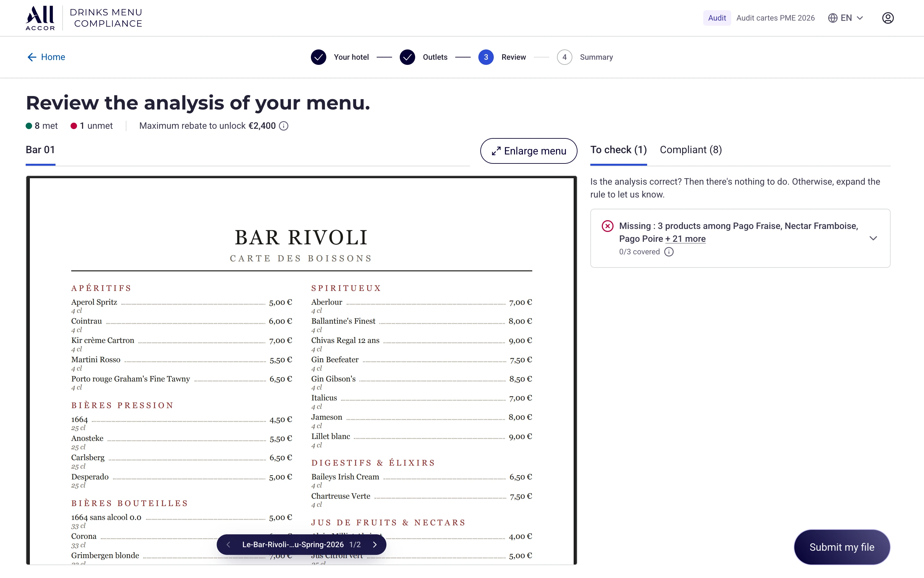Viewport: 924px width, 578px height.
Task: Show info for 0/3 covered
Action: click(669, 251)
